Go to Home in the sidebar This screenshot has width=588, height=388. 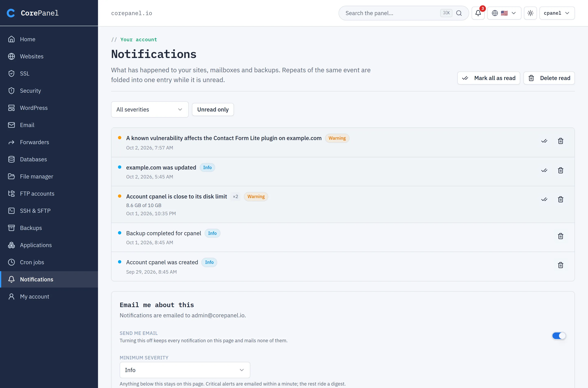click(x=49, y=39)
